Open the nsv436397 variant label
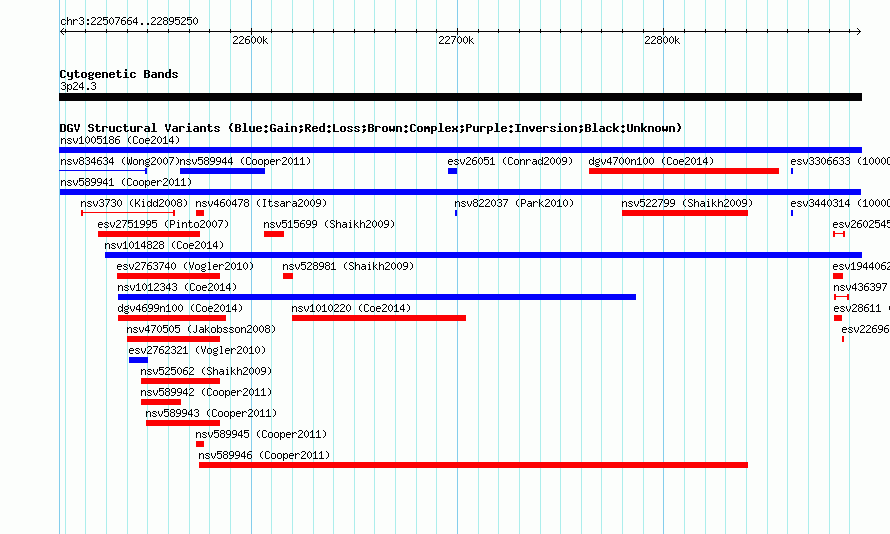Viewport: 890px width, 534px height. pyautogui.click(x=860, y=287)
